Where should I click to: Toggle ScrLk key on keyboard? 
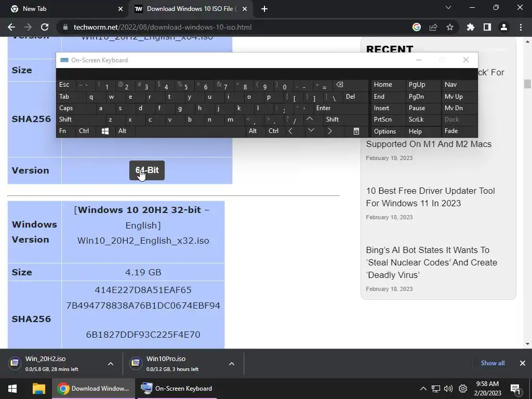point(423,119)
